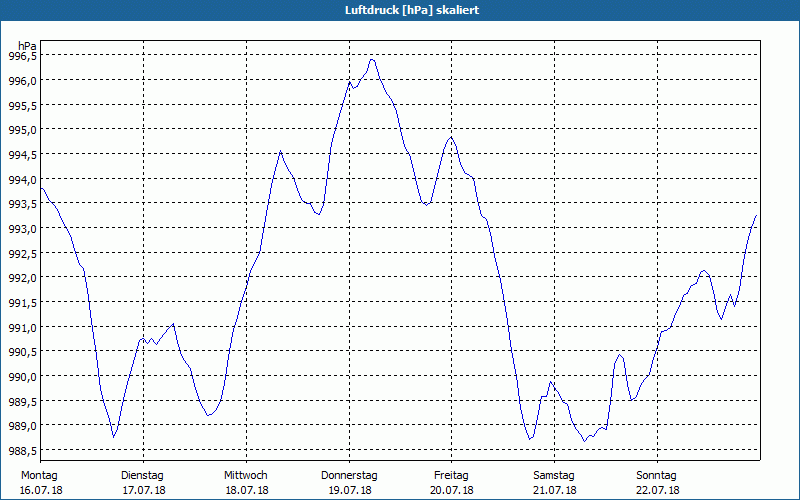Click the highest pressure peak on Donnerstag
Screen dimensions: 800x500
[372, 60]
